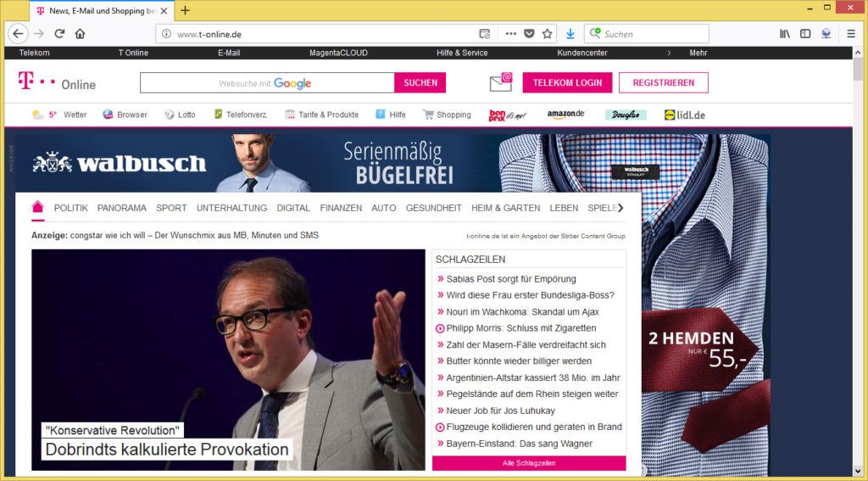Screen dimensions: 868x481
Task: Visit the amazon.de partner logo
Action: [x=565, y=115]
